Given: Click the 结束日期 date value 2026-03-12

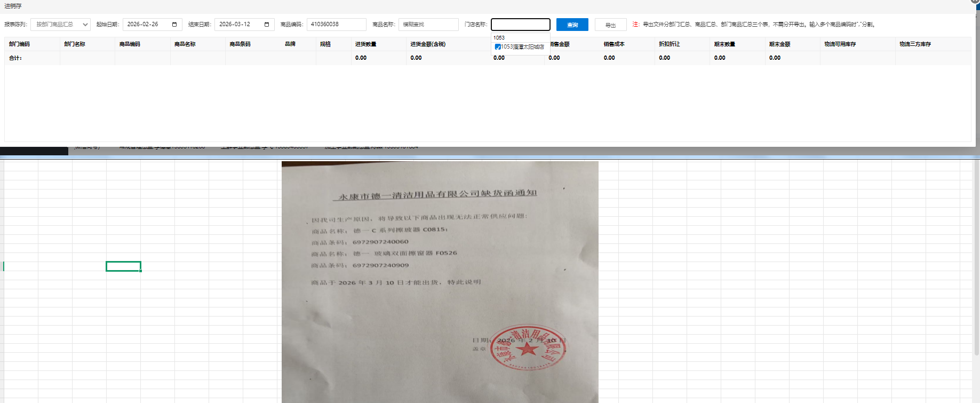Looking at the screenshot, I should [x=235, y=25].
